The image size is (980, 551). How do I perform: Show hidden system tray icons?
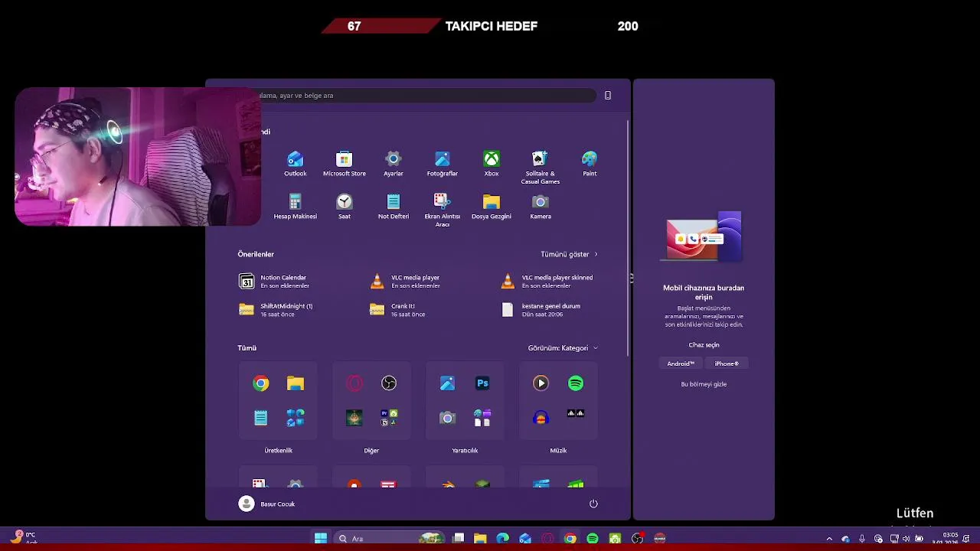829,539
